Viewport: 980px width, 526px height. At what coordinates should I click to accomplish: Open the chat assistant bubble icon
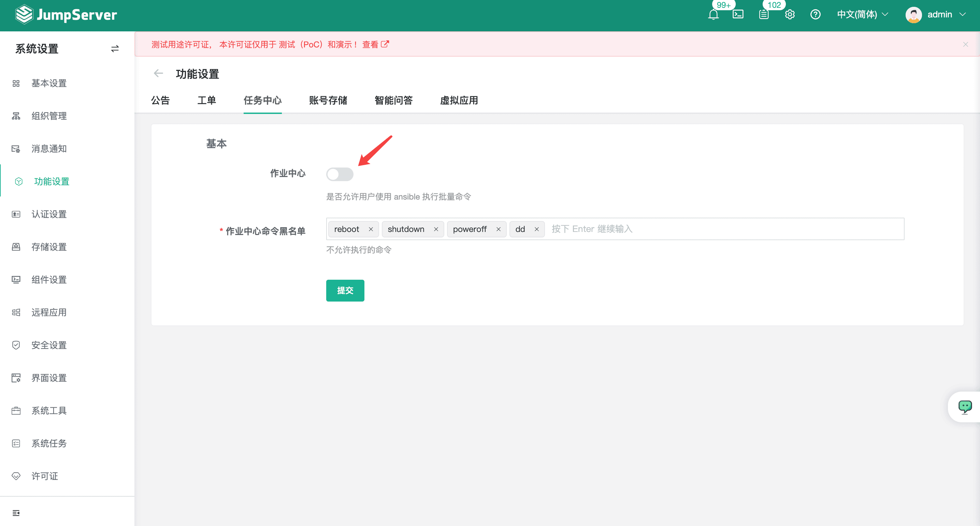pos(965,407)
